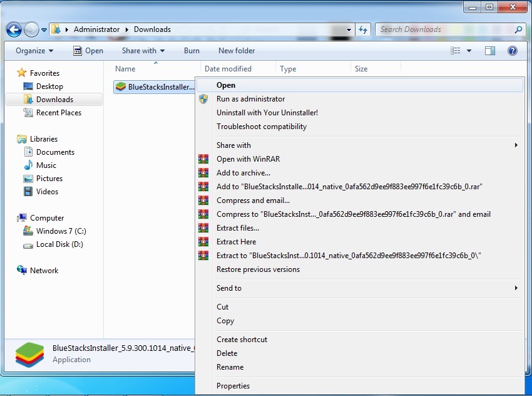The width and height of the screenshot is (532, 396).
Task: Click Network in navigation pane
Action: (x=44, y=271)
